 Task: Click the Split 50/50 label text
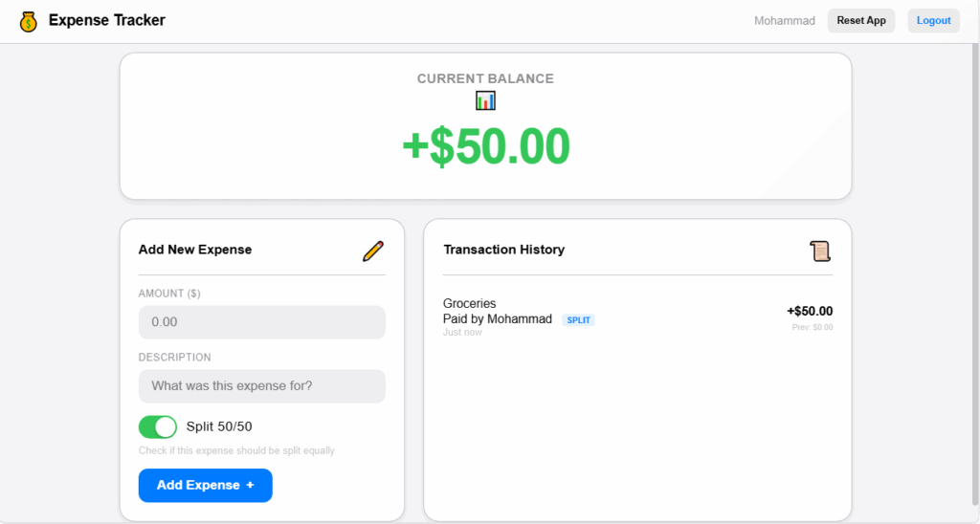click(x=219, y=426)
